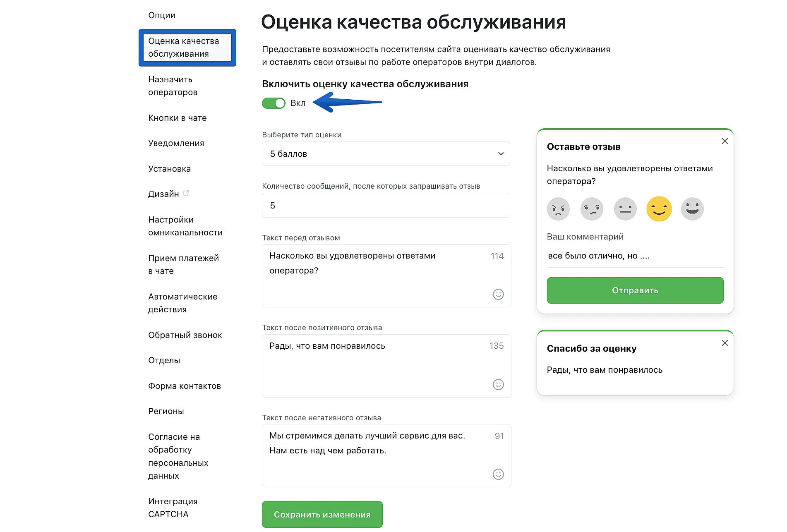Screen dimensions: 787x532
Task: Open the '5 баллов' rating type dropdown
Action: click(x=386, y=154)
